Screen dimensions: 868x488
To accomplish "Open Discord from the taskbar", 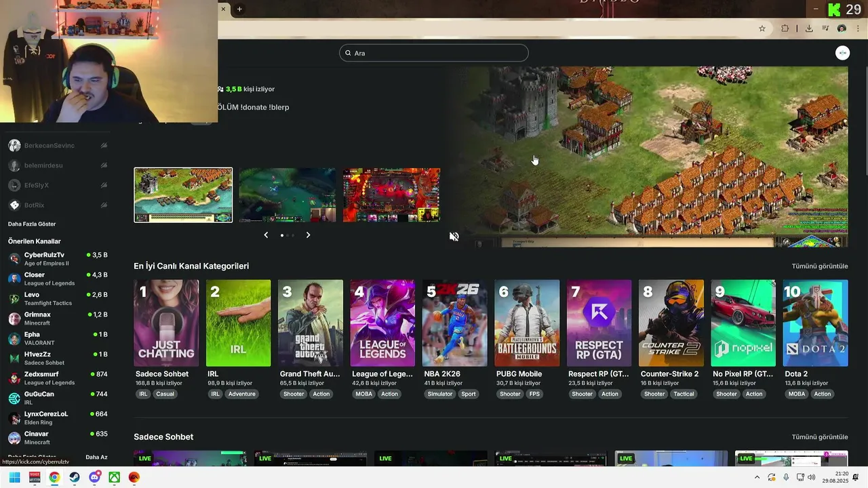I will [x=95, y=477].
